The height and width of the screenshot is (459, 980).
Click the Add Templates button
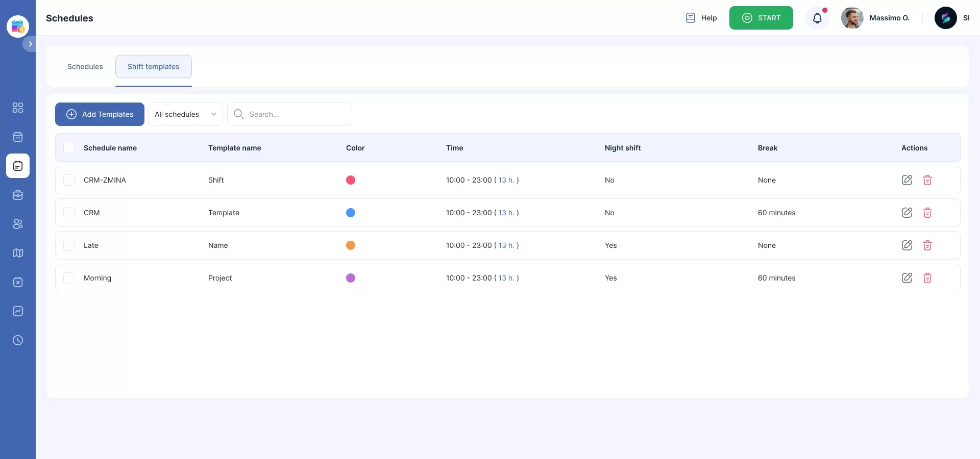pyautogui.click(x=100, y=114)
